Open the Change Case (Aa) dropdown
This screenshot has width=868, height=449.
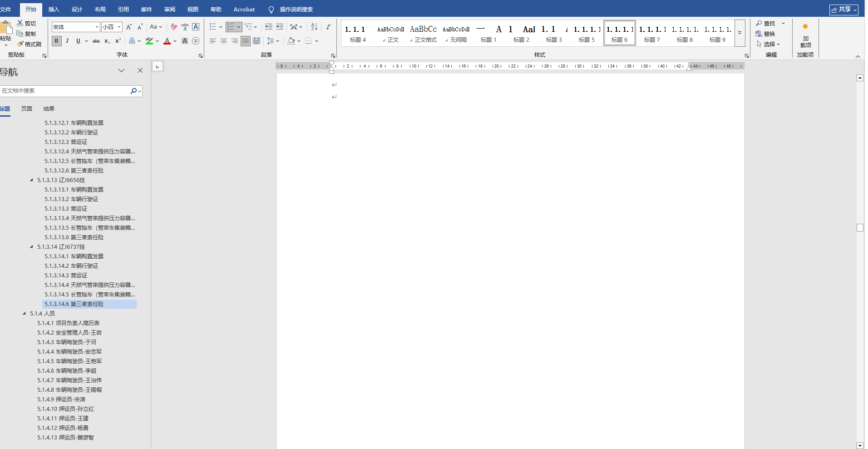click(x=156, y=27)
